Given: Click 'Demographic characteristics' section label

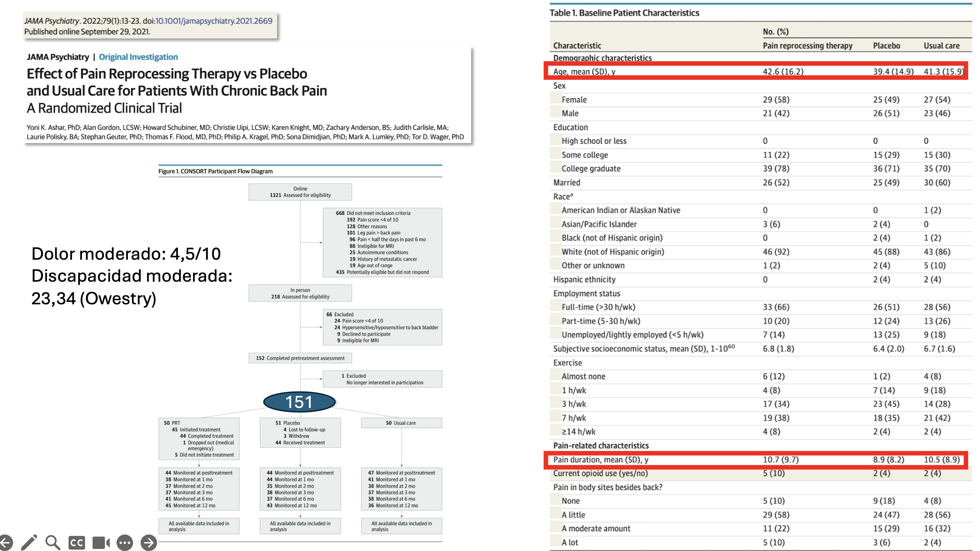Looking at the screenshot, I should click(602, 58).
